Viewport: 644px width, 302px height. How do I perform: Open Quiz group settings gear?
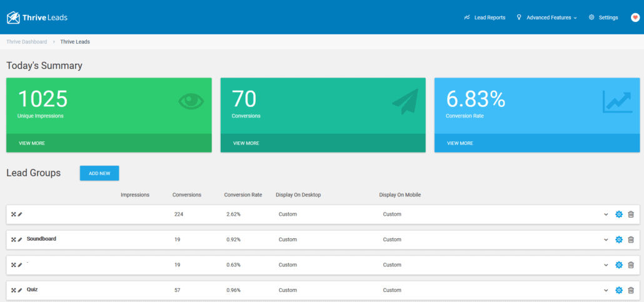pos(619,291)
